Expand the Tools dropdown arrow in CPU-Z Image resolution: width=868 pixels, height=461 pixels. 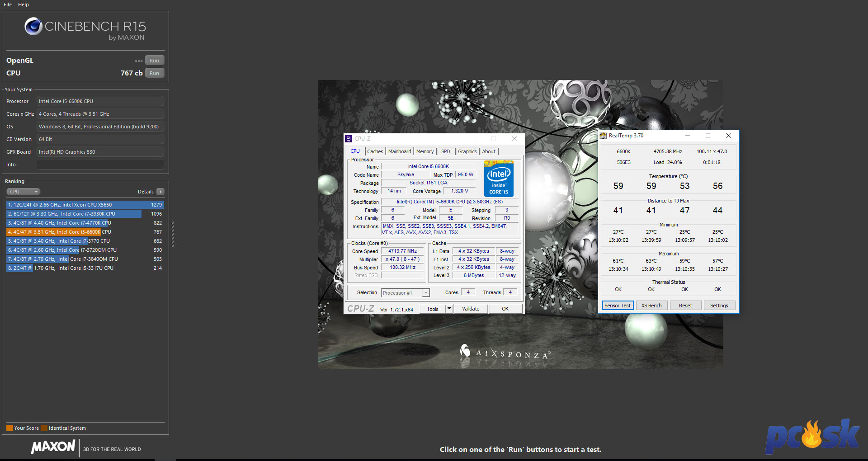(449, 309)
